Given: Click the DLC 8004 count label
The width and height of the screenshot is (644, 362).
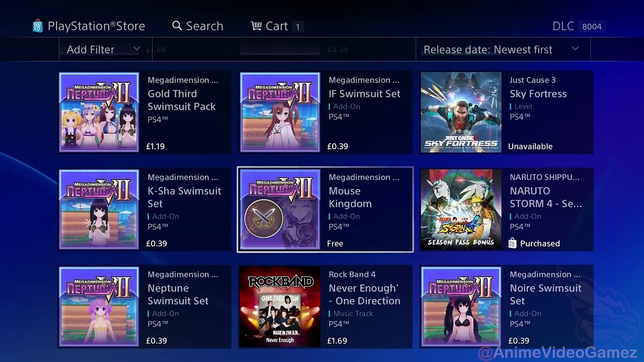Looking at the screenshot, I should 579,27.
